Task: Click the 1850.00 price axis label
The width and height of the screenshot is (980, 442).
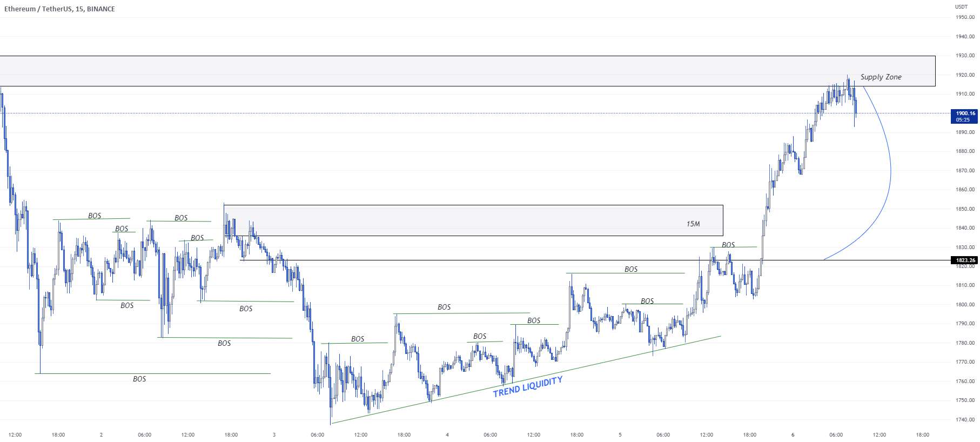Action: (x=965, y=209)
